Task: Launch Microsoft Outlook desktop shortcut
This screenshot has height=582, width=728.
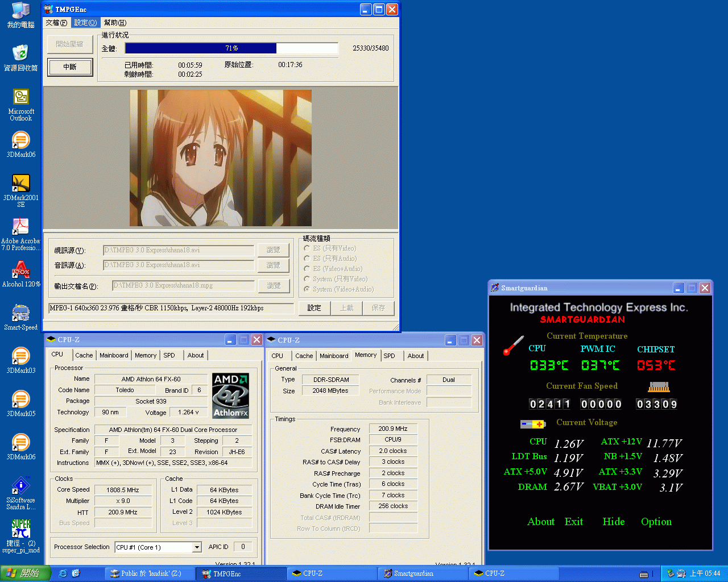Action: coord(20,105)
